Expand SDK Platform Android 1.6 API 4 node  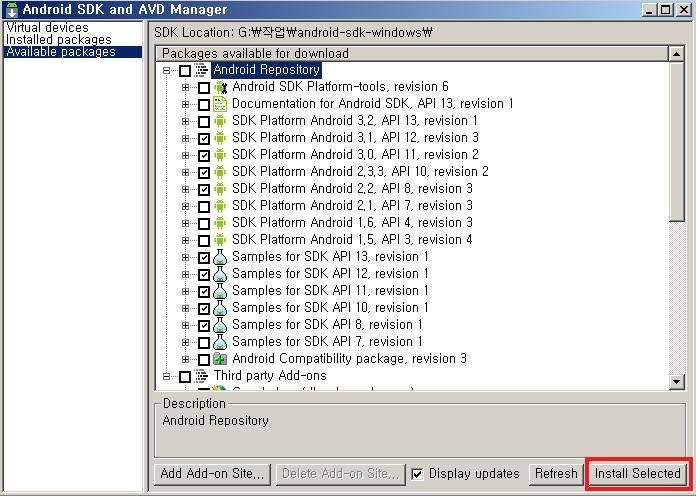(x=186, y=224)
